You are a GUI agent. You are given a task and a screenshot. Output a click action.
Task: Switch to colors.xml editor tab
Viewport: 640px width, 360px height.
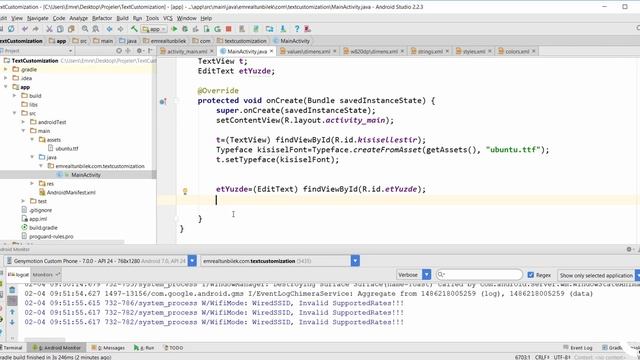[x=517, y=51]
